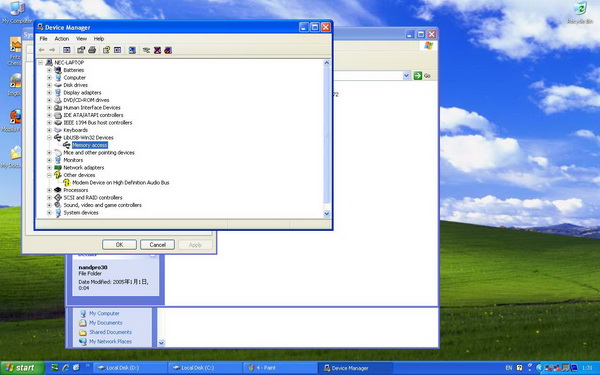Expand the Display adapters category
This screenshot has height=375, width=600.
[49, 93]
